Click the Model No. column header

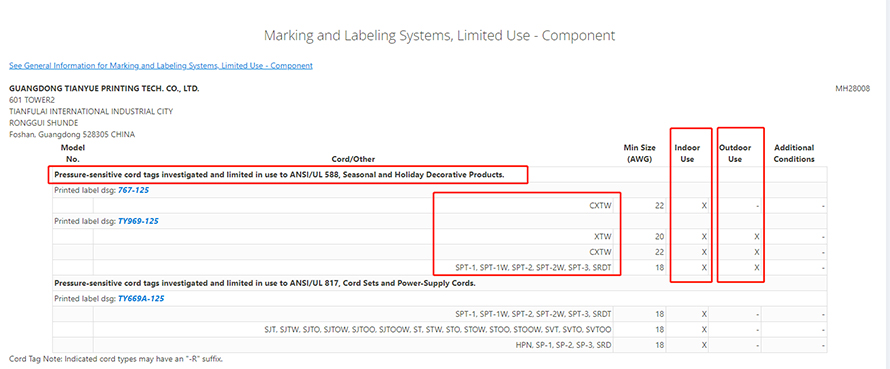pyautogui.click(x=73, y=153)
